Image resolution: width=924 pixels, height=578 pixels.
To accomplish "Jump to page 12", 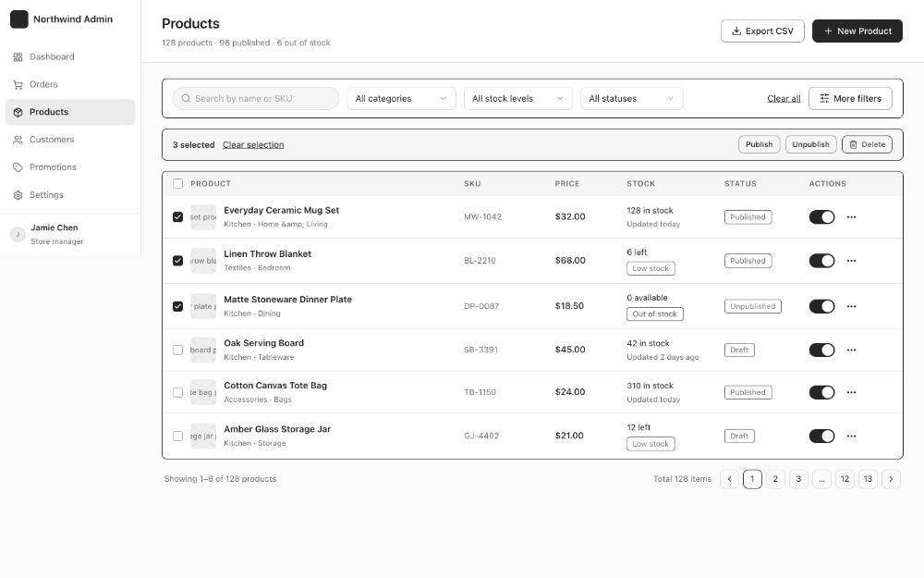I will tap(845, 479).
